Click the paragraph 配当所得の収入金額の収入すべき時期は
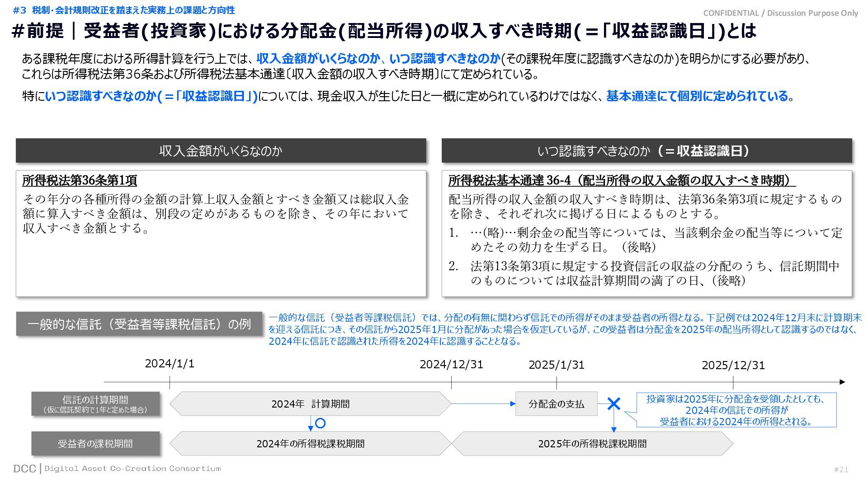This screenshot has width=868, height=488. coord(645,206)
